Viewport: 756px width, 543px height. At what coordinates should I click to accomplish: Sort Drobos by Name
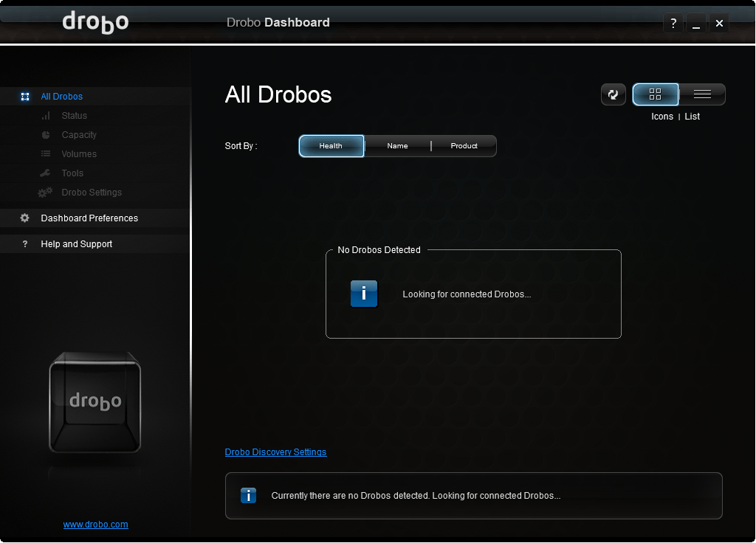(x=397, y=146)
